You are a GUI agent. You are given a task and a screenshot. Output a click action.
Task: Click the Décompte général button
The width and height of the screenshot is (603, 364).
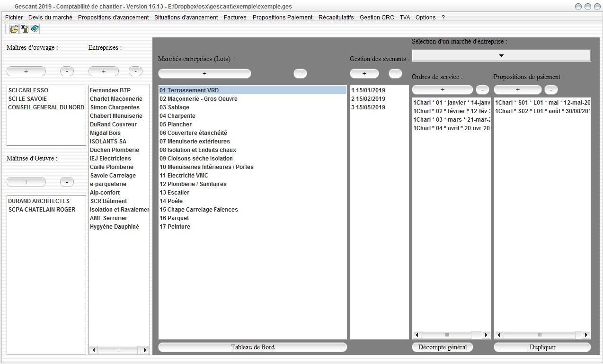(443, 347)
